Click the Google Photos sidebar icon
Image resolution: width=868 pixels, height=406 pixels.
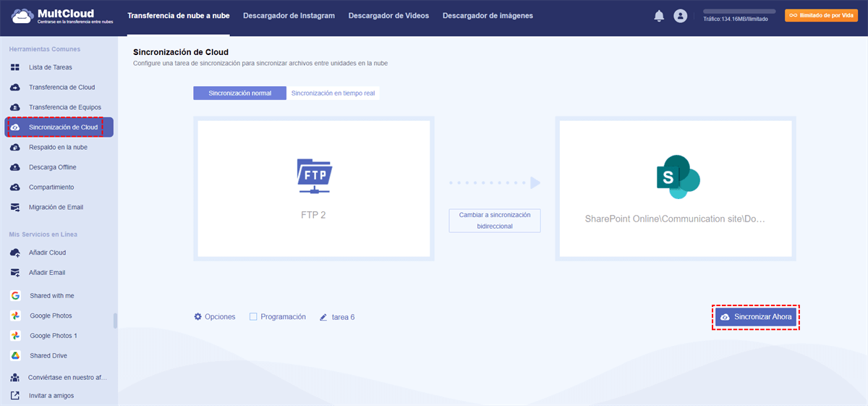pyautogui.click(x=14, y=316)
